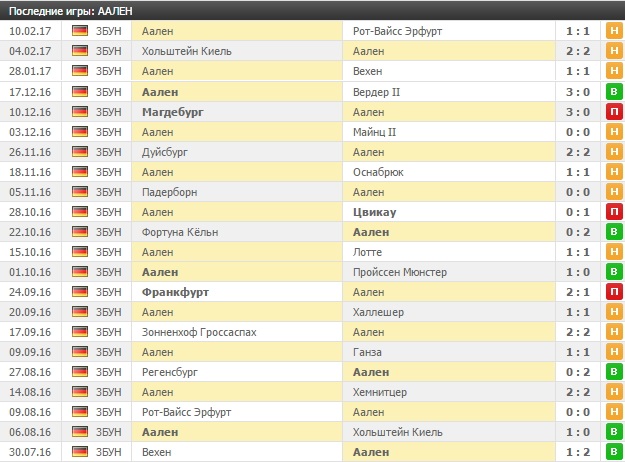Viewport: 625px width, 462px height.
Task: Open home team Аален on 01.10.16
Action: point(160,272)
